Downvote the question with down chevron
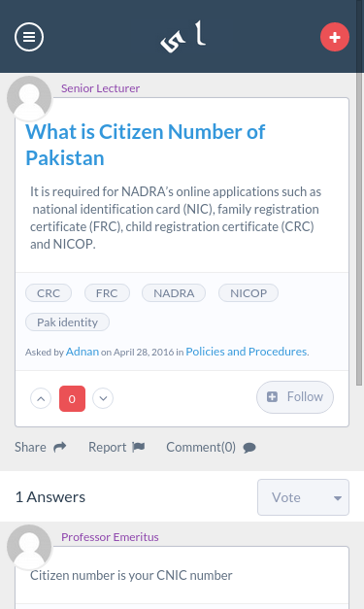This screenshot has height=609, width=364. pyautogui.click(x=103, y=398)
